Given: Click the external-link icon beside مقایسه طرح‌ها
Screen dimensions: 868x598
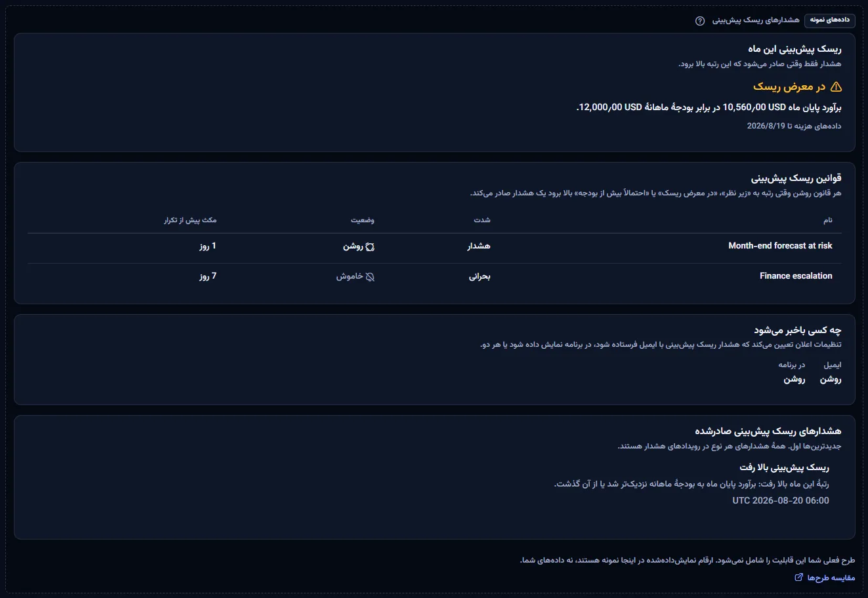Looking at the screenshot, I should click(798, 578).
